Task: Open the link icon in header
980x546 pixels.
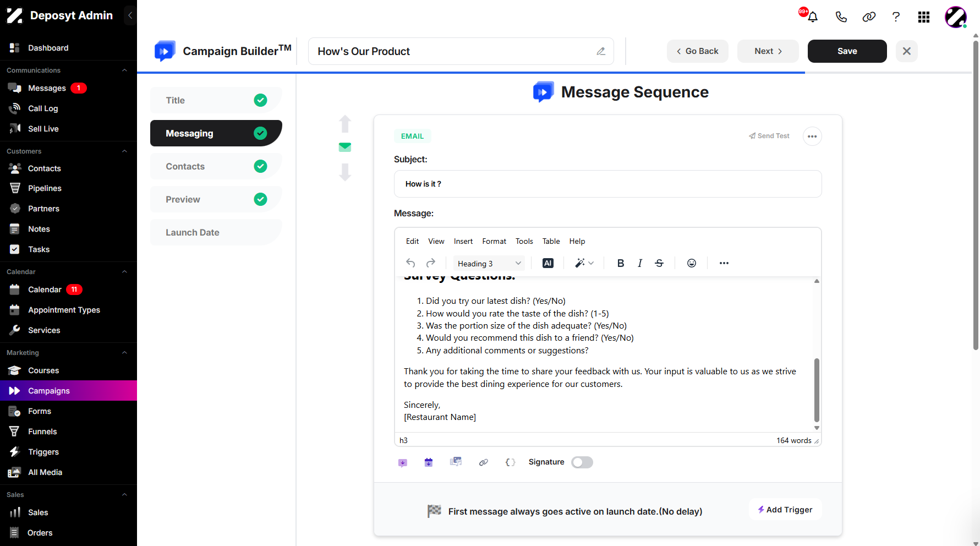Action: pos(869,17)
